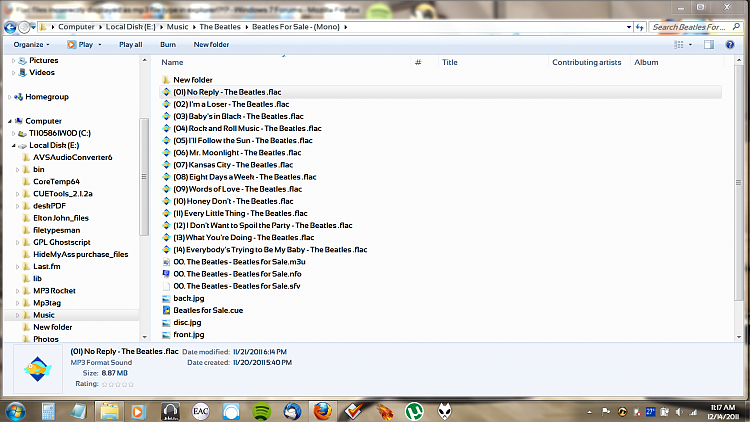Select AVSAudioConverter6 folder in tree
The height and width of the screenshot is (422, 750).
(73, 157)
